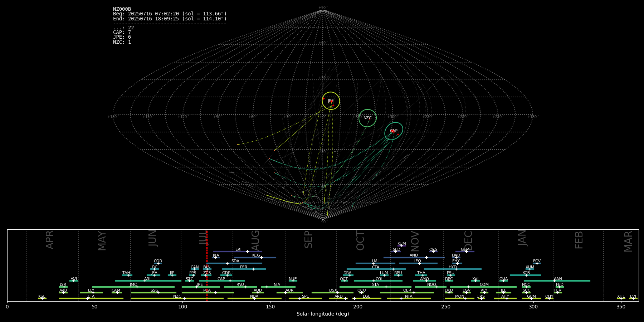This screenshot has height=322, width=644.
Task: Click the QUA shower label in the timeline
Action: [503, 279]
